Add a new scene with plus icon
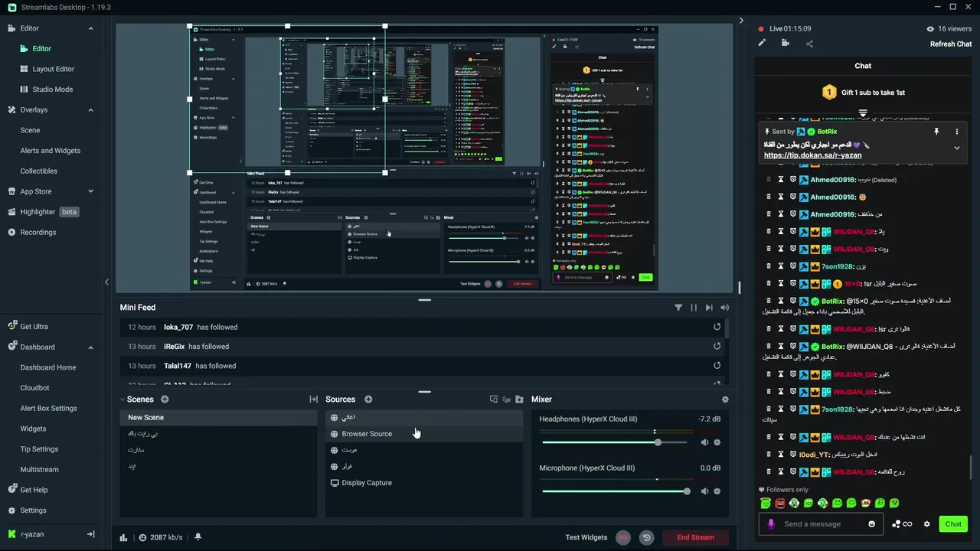This screenshot has height=551, width=980. (165, 399)
